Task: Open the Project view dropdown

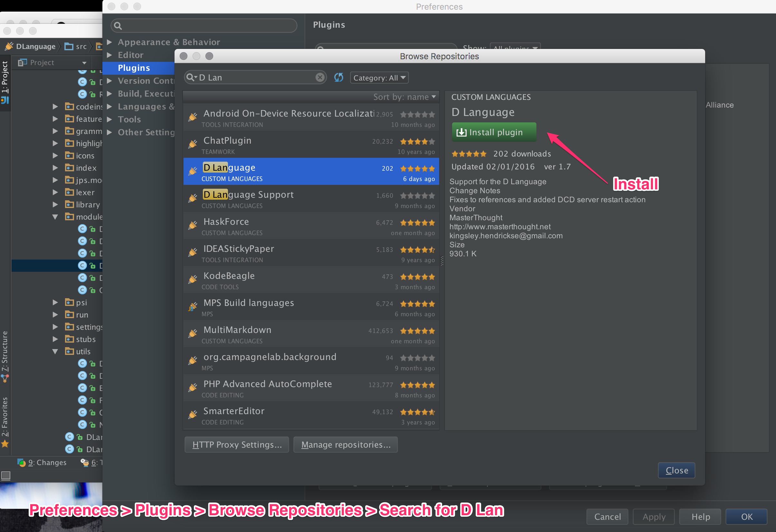Action: (84, 63)
